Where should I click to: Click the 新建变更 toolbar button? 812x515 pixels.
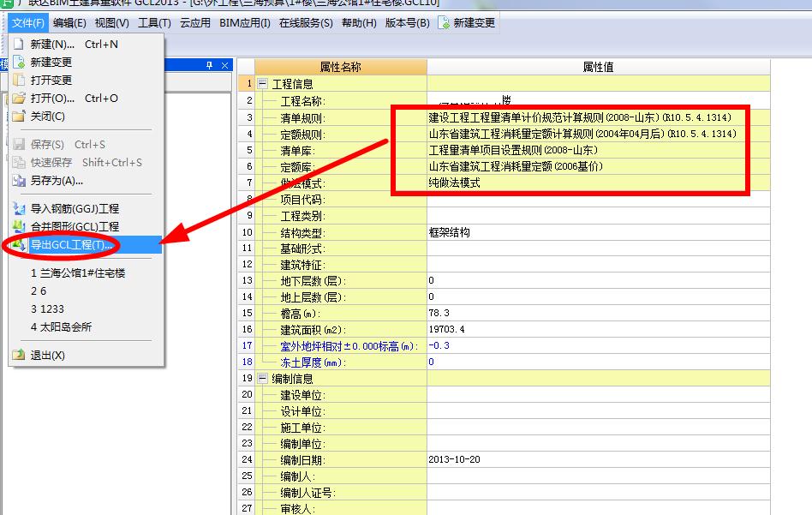pyautogui.click(x=467, y=23)
